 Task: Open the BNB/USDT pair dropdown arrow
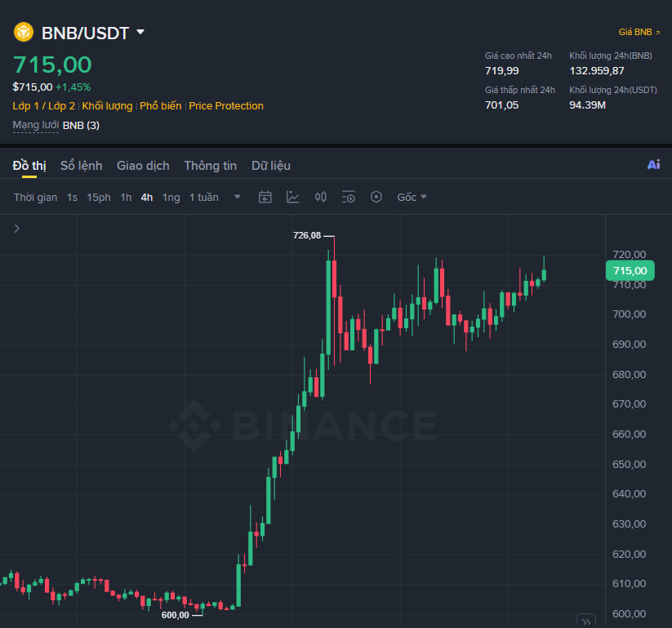point(140,32)
